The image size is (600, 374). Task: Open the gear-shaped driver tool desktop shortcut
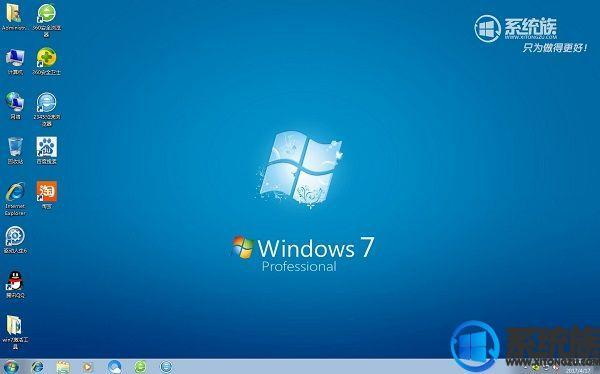pos(15,240)
